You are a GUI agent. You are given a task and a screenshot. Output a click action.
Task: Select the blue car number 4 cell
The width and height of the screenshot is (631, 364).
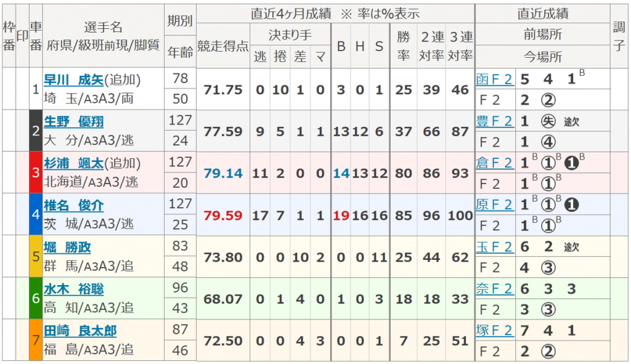click(x=36, y=214)
